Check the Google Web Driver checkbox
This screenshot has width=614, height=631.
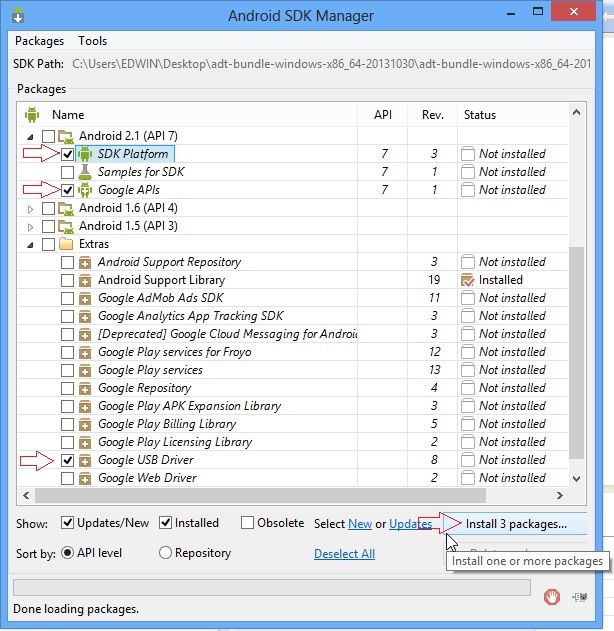point(67,478)
